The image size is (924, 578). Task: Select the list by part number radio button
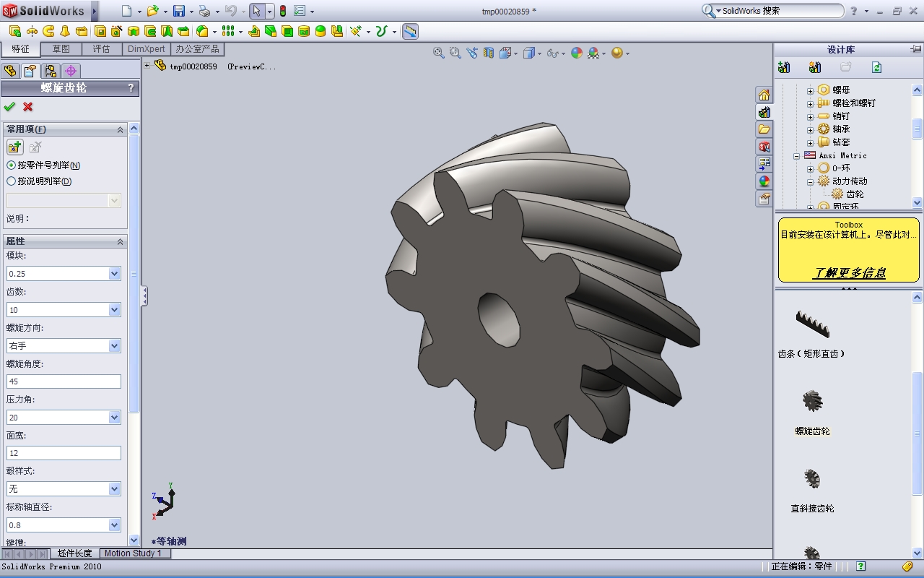(x=11, y=165)
